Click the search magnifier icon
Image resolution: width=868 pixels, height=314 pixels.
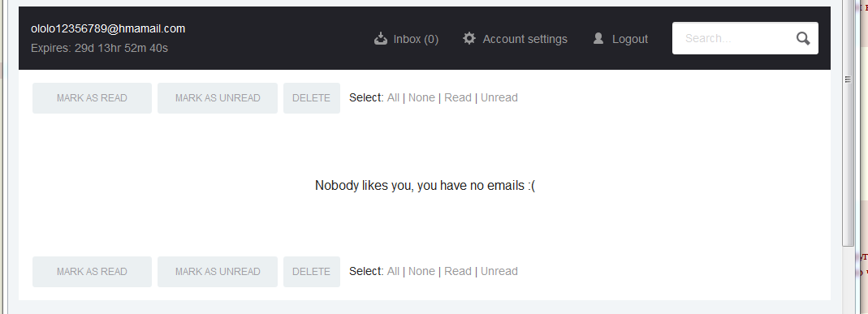coord(803,38)
